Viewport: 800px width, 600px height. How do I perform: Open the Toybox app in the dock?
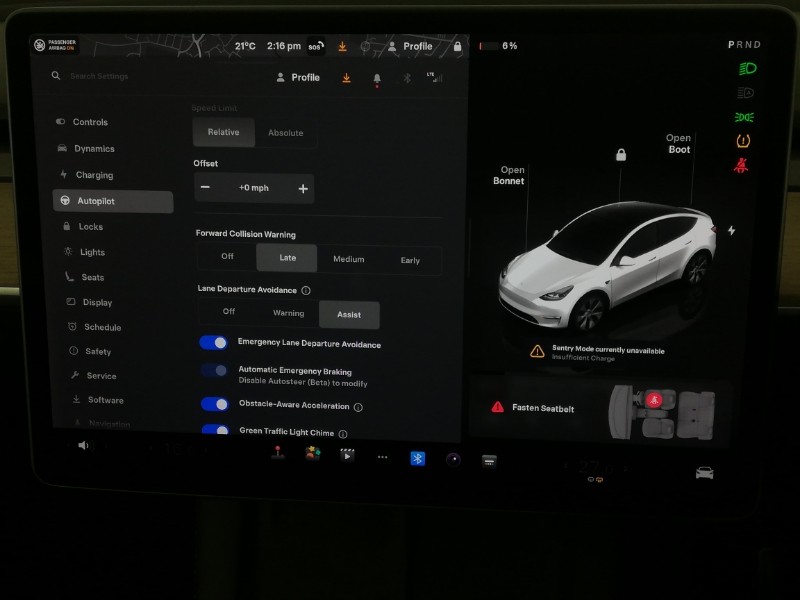[313, 453]
